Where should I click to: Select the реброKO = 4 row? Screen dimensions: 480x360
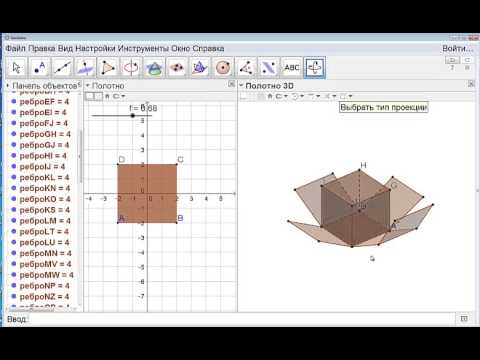(x=45, y=199)
